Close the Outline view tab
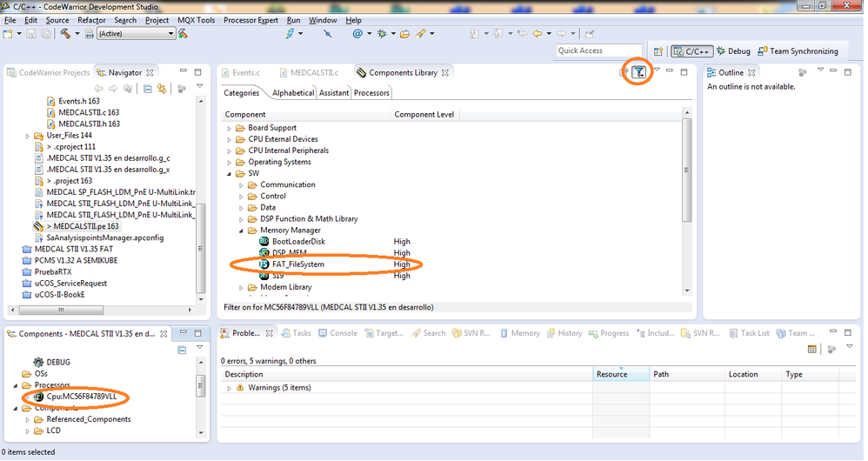 tap(751, 73)
